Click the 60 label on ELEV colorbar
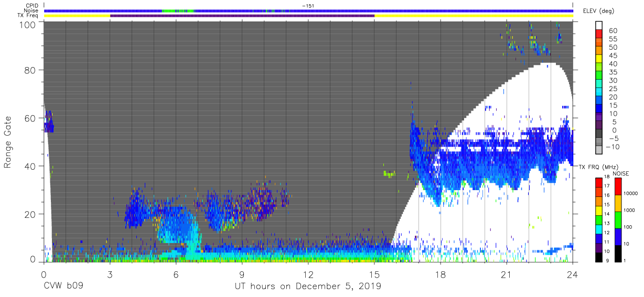The image size is (644, 297). pos(613,31)
